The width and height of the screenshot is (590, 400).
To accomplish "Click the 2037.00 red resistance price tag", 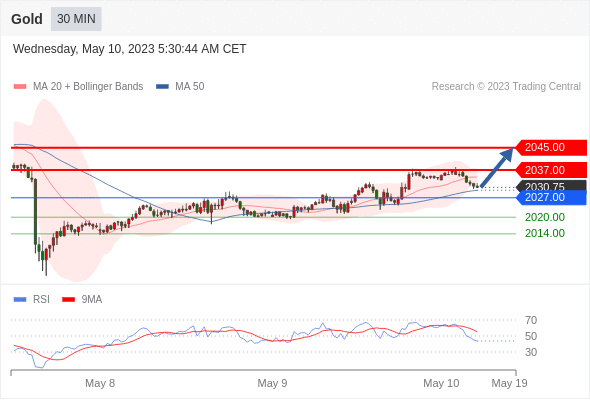I will click(x=550, y=170).
